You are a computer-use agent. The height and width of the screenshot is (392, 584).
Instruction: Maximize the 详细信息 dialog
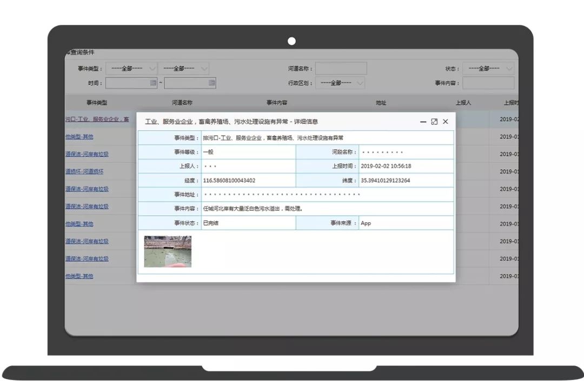coord(434,122)
